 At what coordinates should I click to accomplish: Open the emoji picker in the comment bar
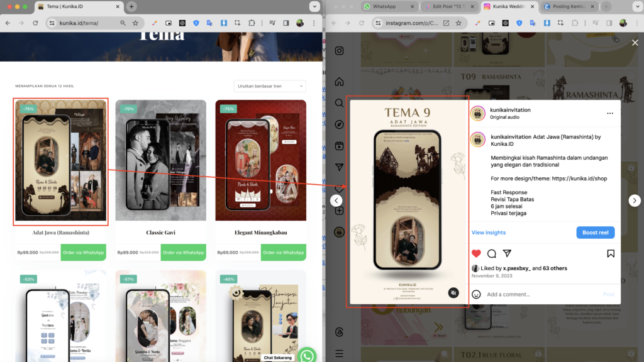tap(477, 294)
